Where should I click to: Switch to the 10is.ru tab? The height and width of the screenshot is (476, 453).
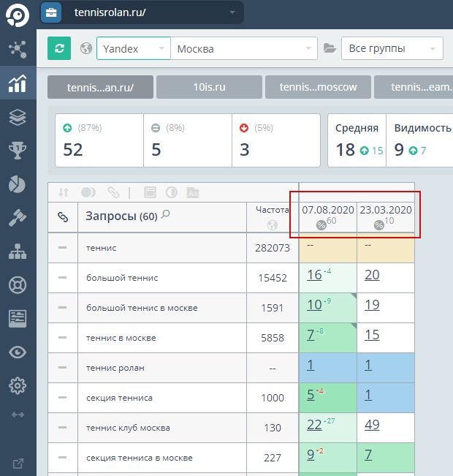pyautogui.click(x=209, y=87)
